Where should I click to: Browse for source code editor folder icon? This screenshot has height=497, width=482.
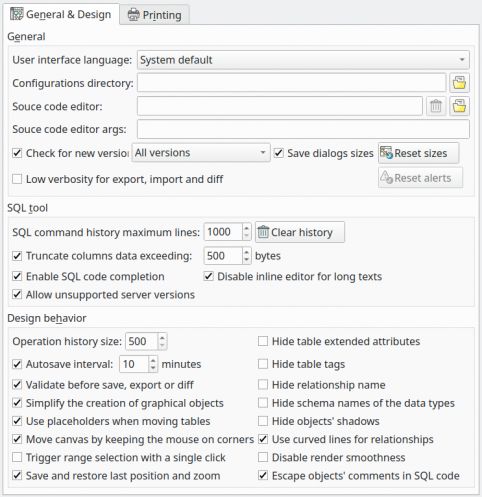(x=459, y=106)
